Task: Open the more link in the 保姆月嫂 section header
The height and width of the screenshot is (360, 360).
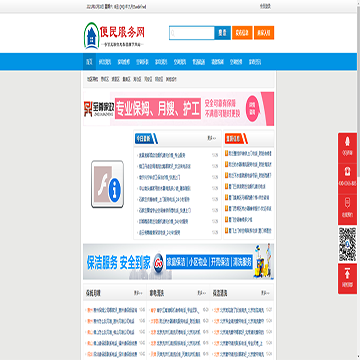Action: tap(138, 293)
